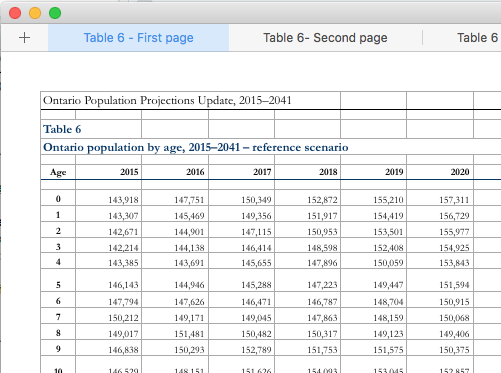This screenshot has height=373, width=501.
Task: Select the 'Age' column header
Action: pos(58,172)
